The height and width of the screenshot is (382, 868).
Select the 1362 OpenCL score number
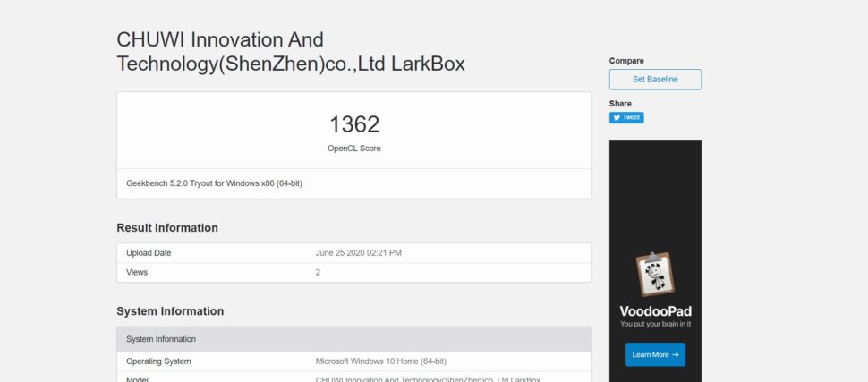click(x=354, y=124)
